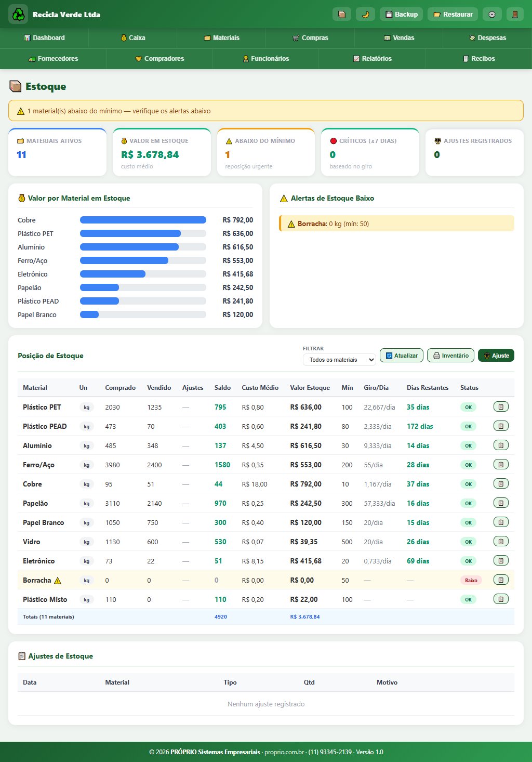Click the Cobre value bar in chart
This screenshot has width=532, height=762.
(143, 220)
